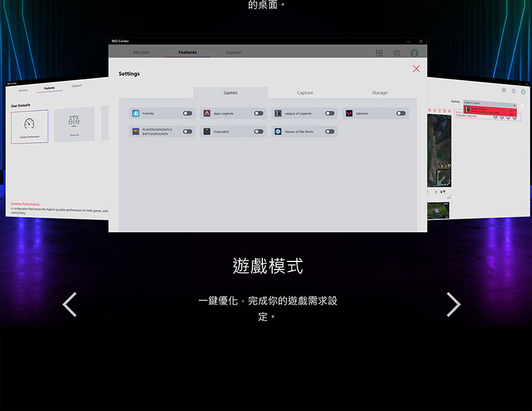Image resolution: width=532 pixels, height=411 pixels.
Task: Click the Heroes of the Storm icon
Action: (278, 132)
